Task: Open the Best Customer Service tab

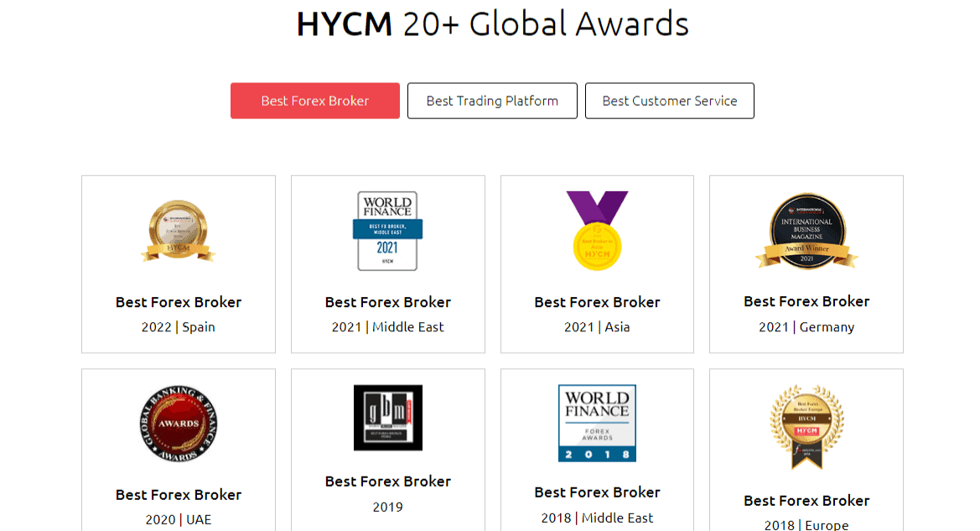Action: coord(669,101)
